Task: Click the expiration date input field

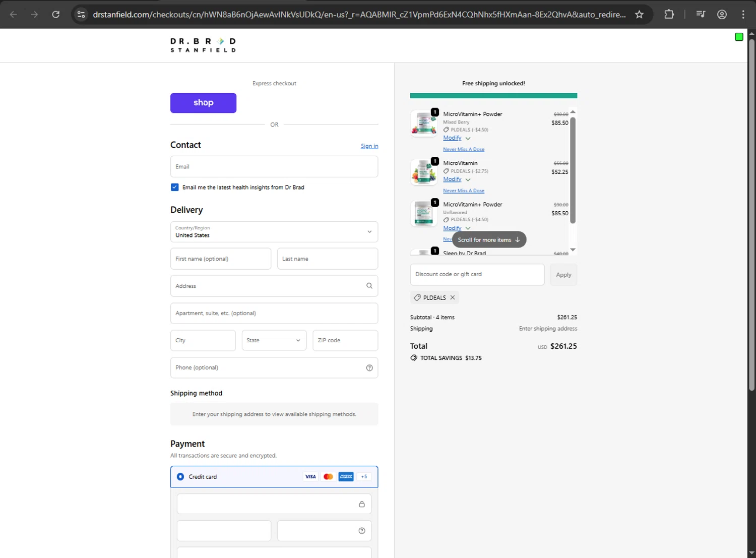Action: (x=224, y=531)
